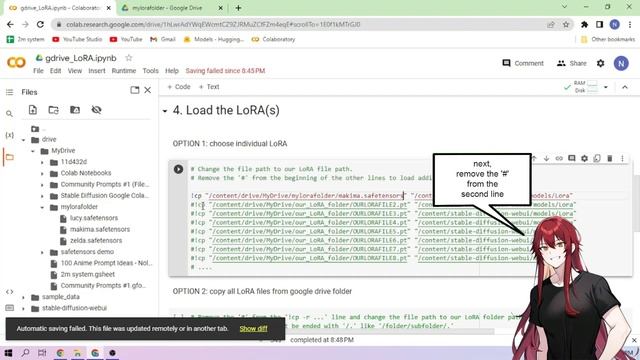Add a new Text cell

[x=209, y=87]
